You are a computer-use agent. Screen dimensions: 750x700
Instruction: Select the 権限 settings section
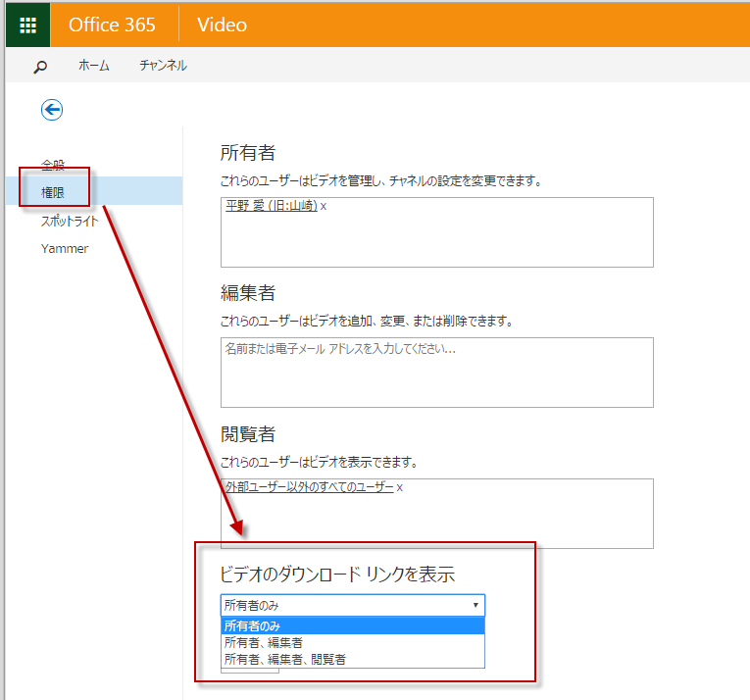53,192
